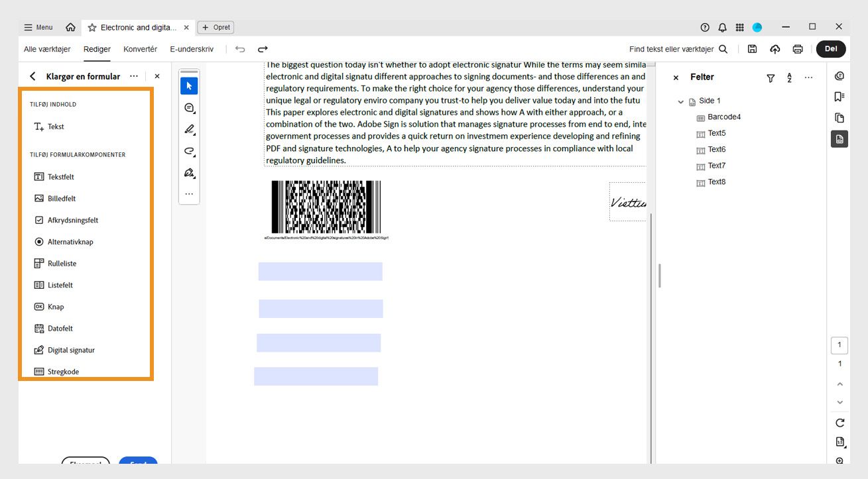Image resolution: width=868 pixels, height=479 pixels.
Task: Open the apps grid launcher
Action: 739,27
